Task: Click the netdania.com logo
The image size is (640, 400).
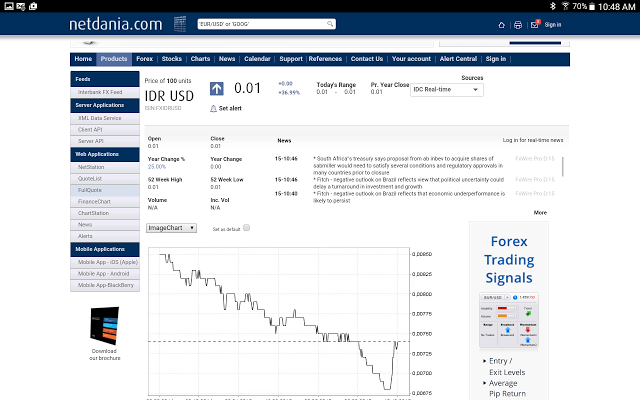Action: point(116,22)
